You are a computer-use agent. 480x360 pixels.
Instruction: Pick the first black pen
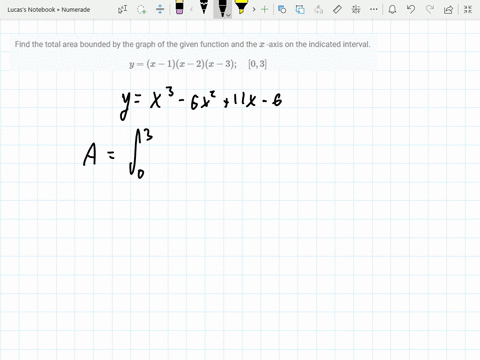[204, 7]
